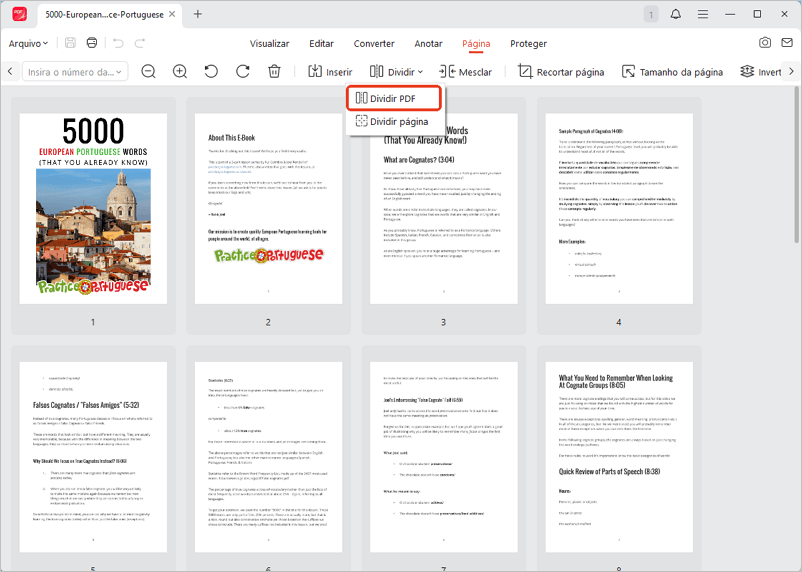802x572 pixels.
Task: Open the notifications bell
Action: 676,14
